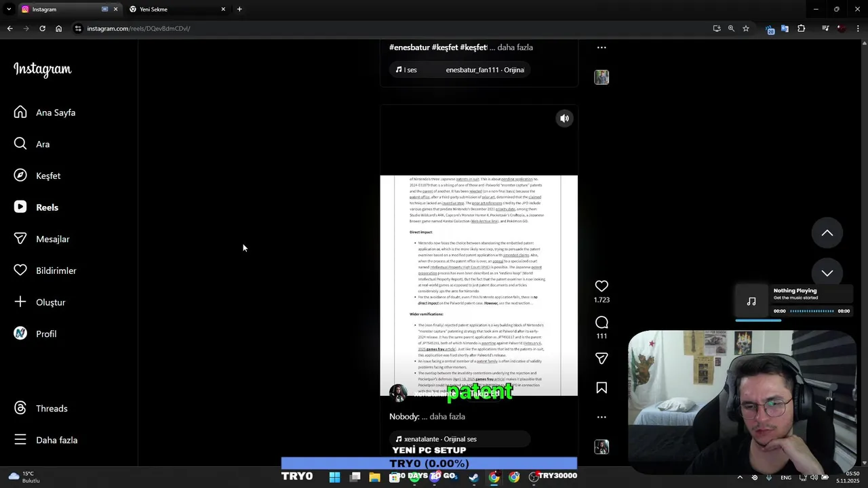Open the audio thumbnail of the current reel
The image size is (868, 488).
[x=601, y=447]
